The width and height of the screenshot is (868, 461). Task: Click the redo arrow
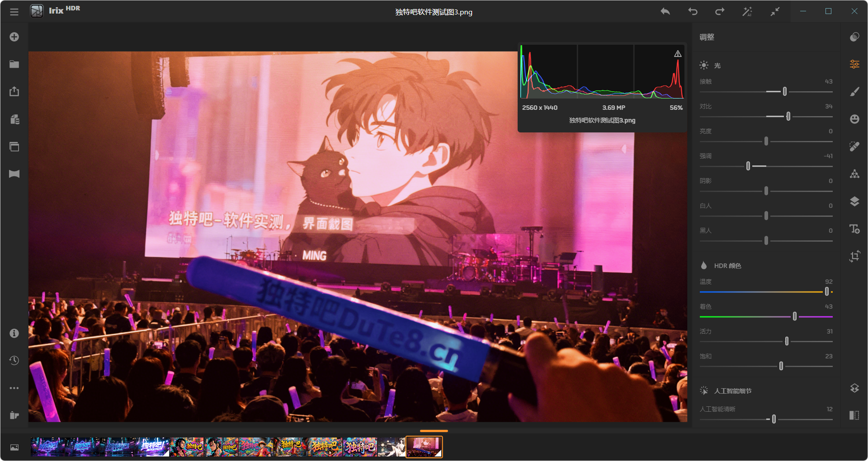click(720, 11)
